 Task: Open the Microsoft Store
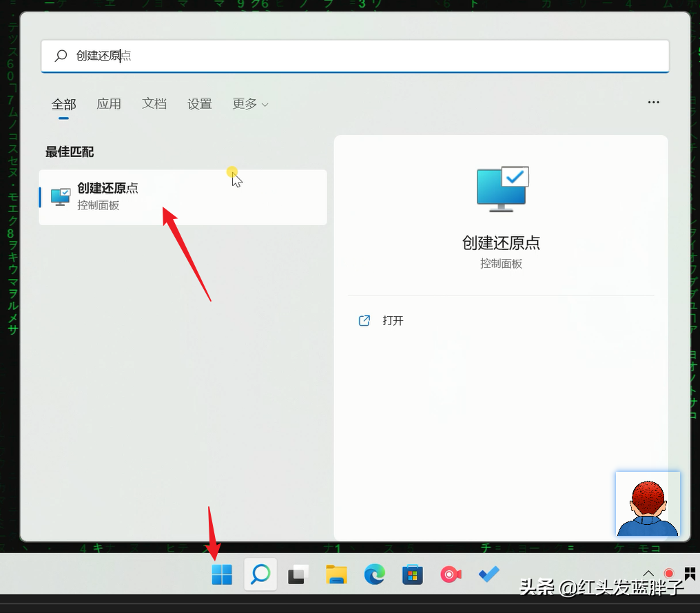[x=412, y=574]
